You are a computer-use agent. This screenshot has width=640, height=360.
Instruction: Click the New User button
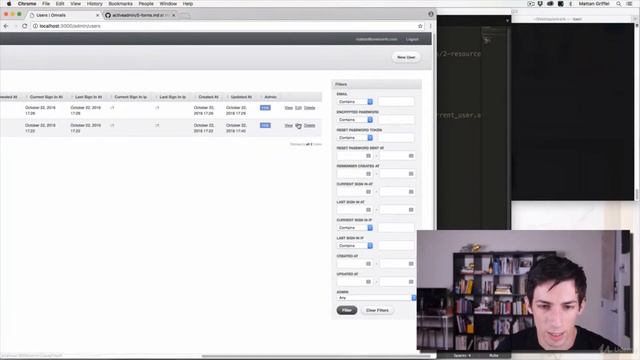(406, 57)
